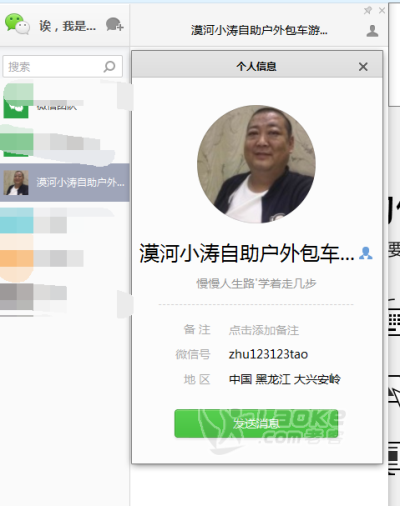Viewport: 400px width, 506px height.
Task: Select the WeChat ID zhu123123tao text
Action: click(x=268, y=354)
